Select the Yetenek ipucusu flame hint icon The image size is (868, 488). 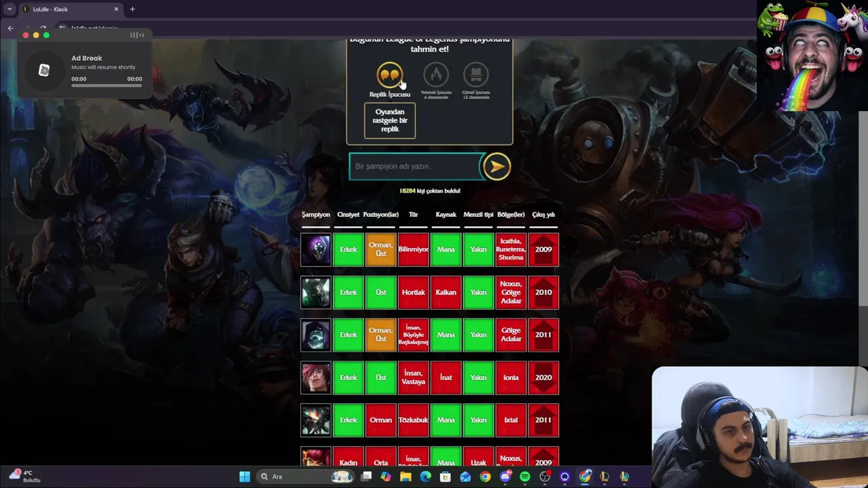436,75
